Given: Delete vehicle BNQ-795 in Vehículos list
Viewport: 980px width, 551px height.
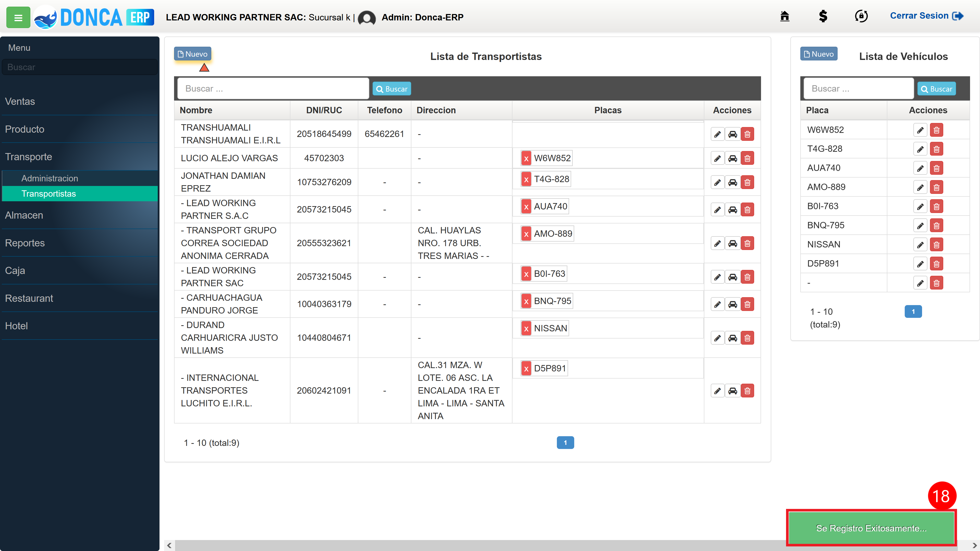Looking at the screenshot, I should coord(936,226).
